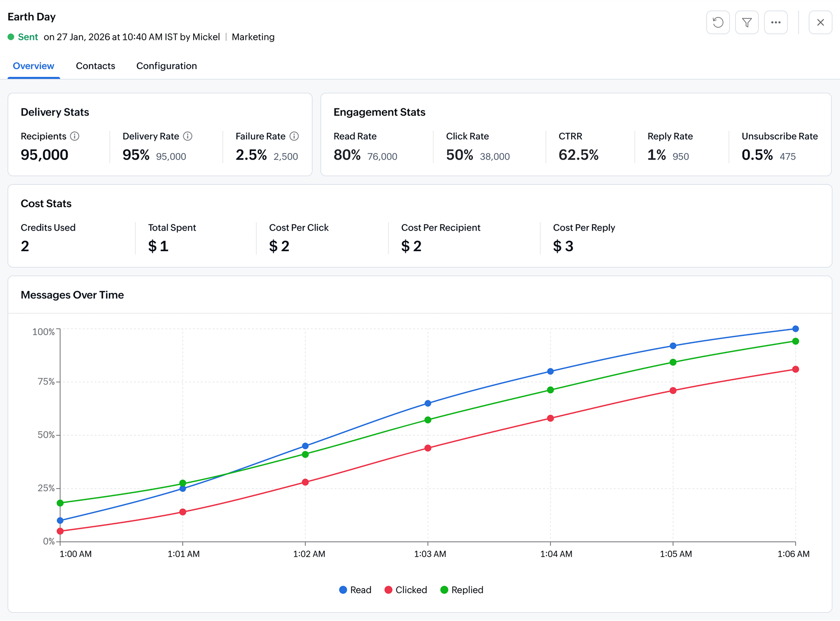Screen dimensions: 840x621
Task: Select the Read data point at 1:03 AM
Action: [x=428, y=403]
